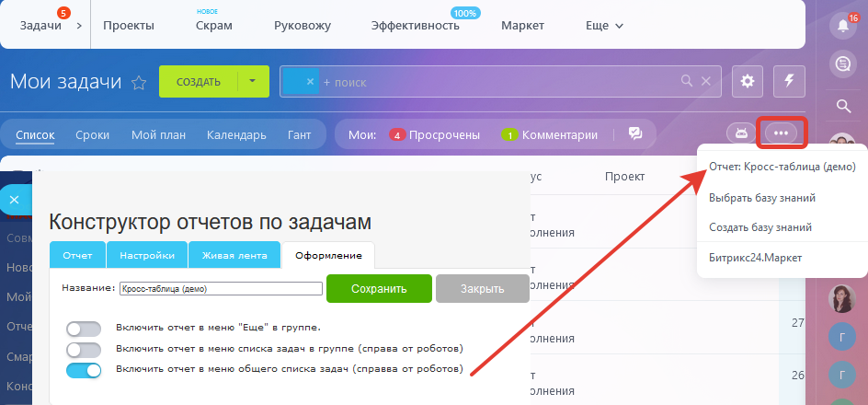Click the gray Закрыть button
The width and height of the screenshot is (868, 405).
482,288
